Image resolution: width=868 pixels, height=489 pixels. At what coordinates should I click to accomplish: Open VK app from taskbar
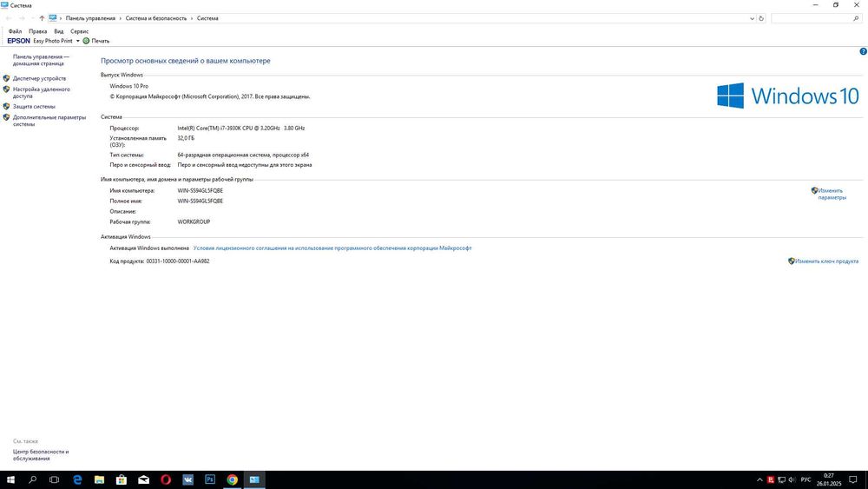point(187,479)
